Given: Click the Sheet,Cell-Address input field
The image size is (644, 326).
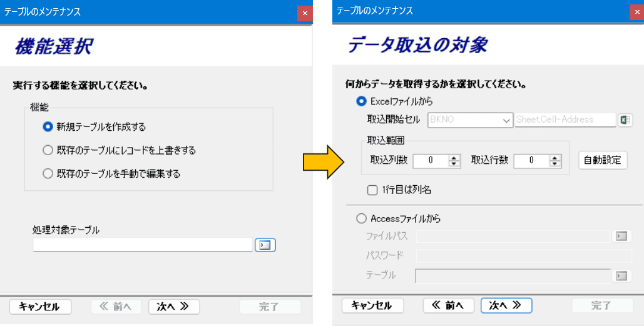Looking at the screenshot, I should click(565, 120).
